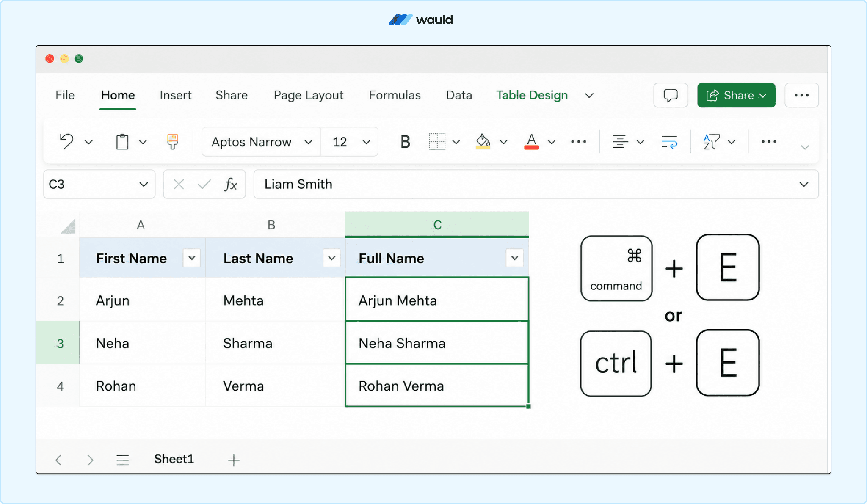Toggle Wrap Text

669,142
